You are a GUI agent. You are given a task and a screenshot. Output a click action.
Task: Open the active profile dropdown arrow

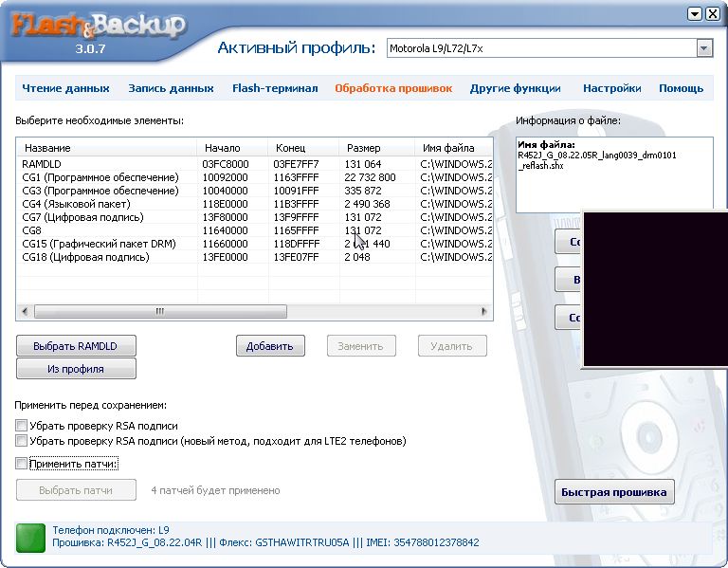click(704, 48)
